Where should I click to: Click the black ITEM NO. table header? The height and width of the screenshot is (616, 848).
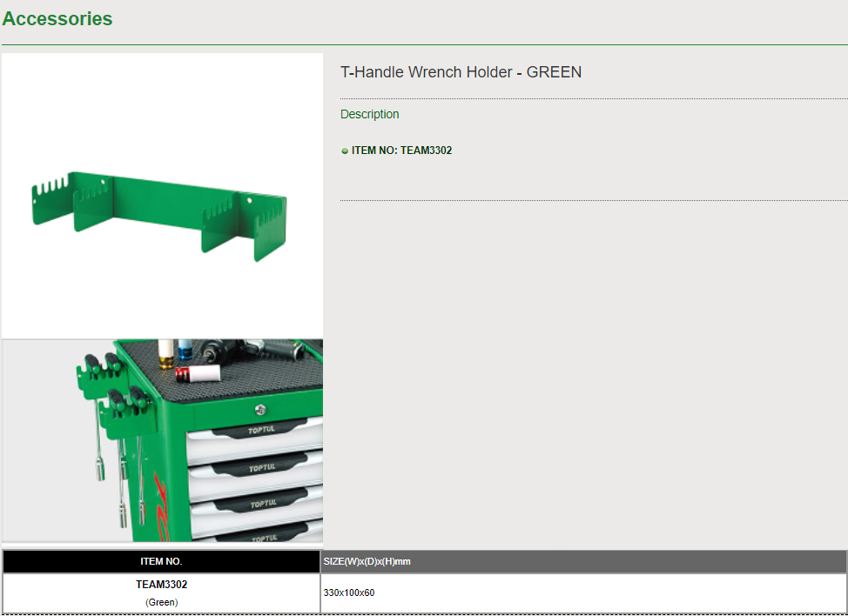click(161, 562)
